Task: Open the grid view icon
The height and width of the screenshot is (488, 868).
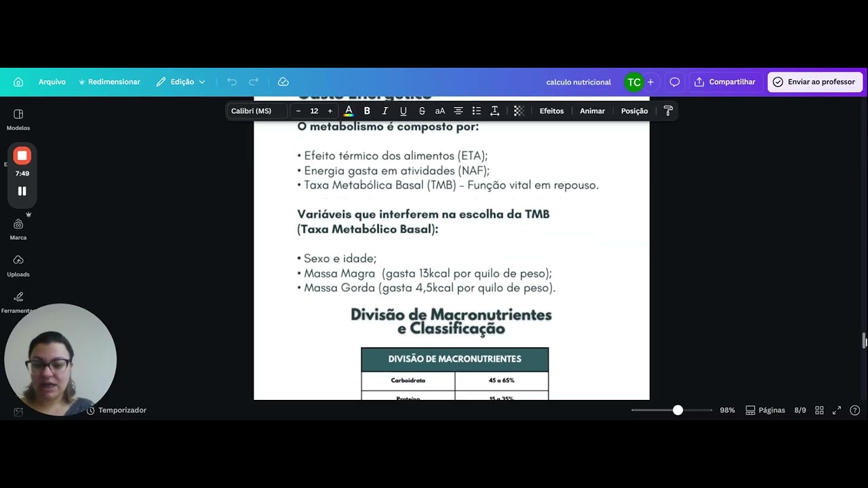Action: coord(819,411)
